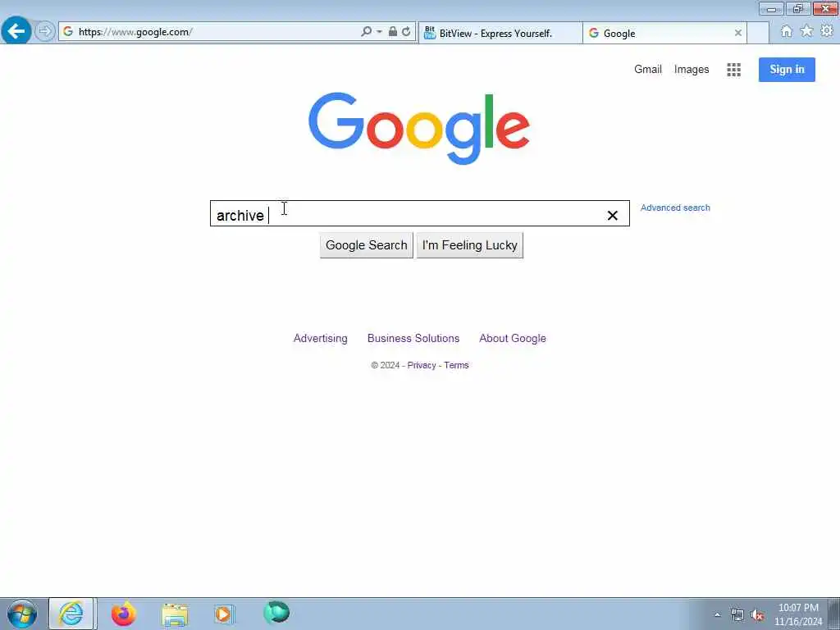Screen dimensions: 840x630
Task: Click the Google favicon in address bar
Action: [x=68, y=32]
